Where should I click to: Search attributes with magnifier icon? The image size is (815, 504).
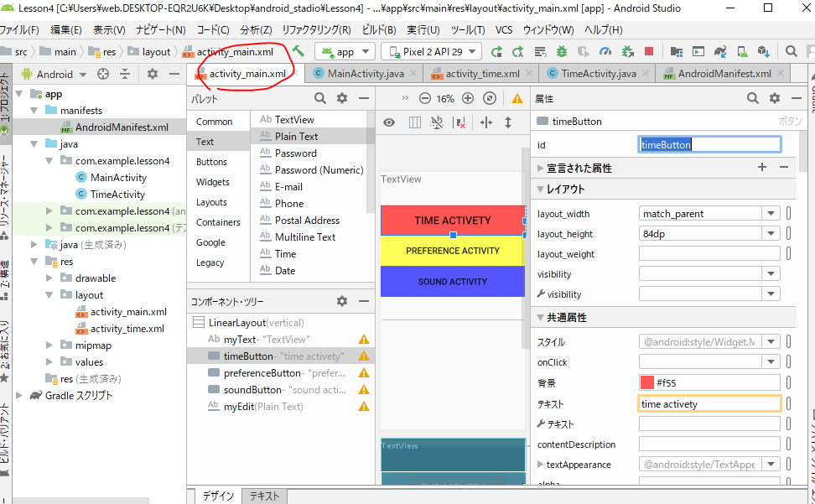coord(753,98)
